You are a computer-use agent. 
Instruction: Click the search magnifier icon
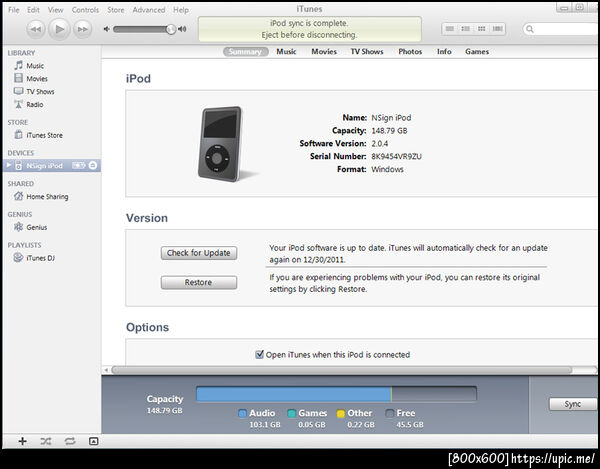(530, 29)
